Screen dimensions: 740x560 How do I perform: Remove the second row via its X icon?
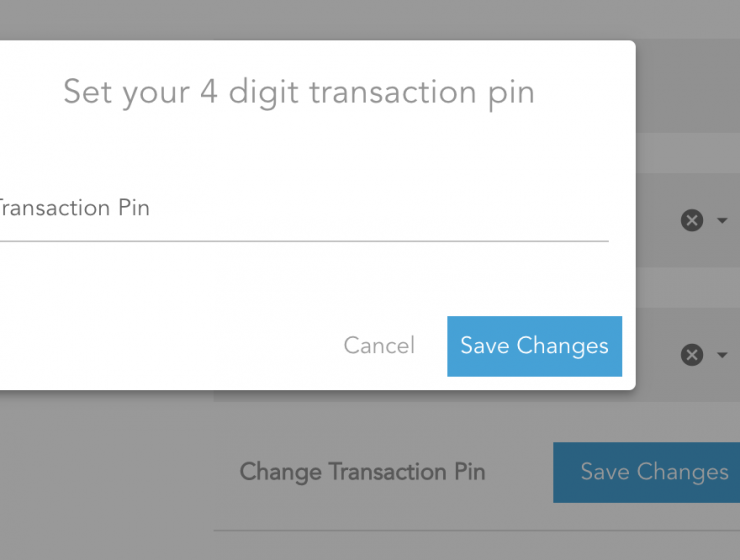692,355
